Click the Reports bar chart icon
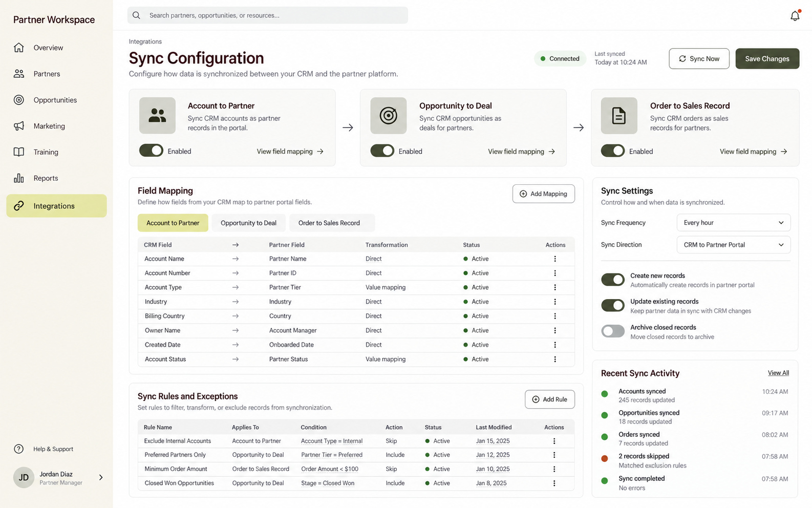Screen dimensions: 812x508 pyautogui.click(x=19, y=178)
